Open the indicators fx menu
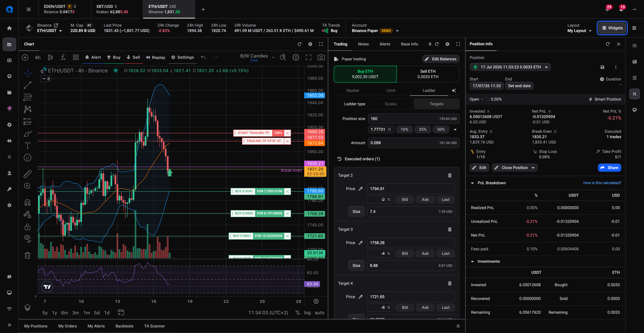Viewport: 644px width, 333px height. click(63, 57)
